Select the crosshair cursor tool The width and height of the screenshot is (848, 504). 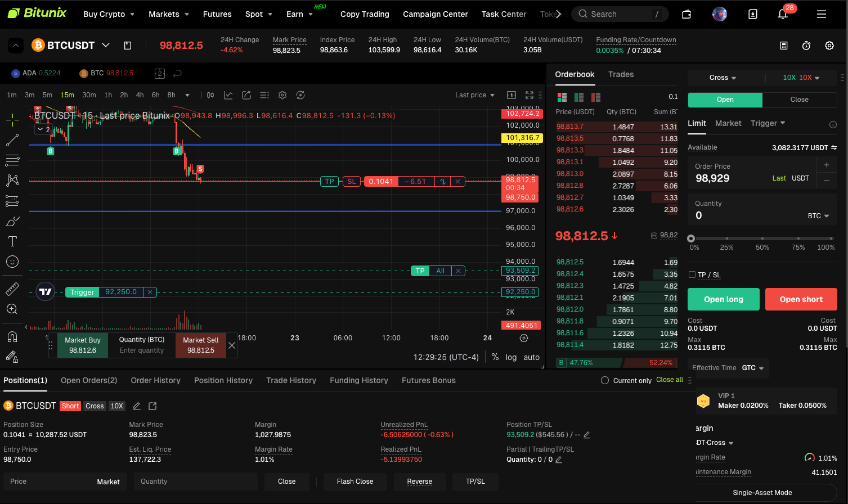pyautogui.click(x=12, y=119)
